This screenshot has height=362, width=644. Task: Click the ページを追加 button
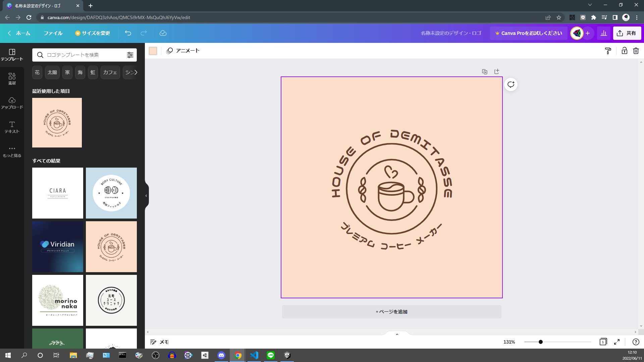coord(391,312)
